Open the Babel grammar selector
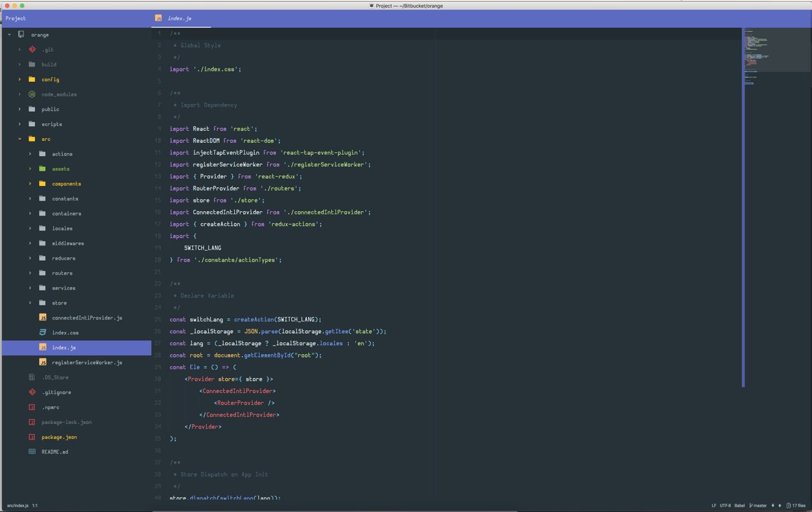 740,506
